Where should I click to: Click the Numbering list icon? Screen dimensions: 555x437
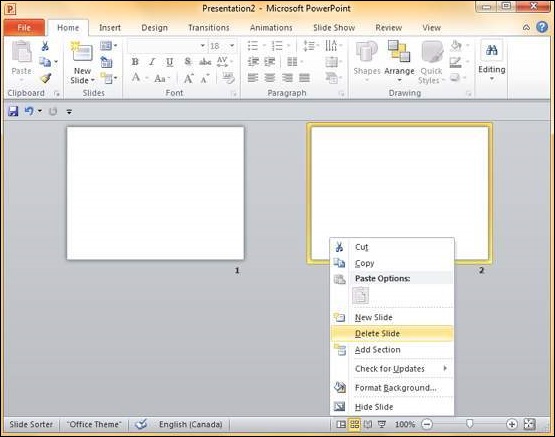pos(277,46)
